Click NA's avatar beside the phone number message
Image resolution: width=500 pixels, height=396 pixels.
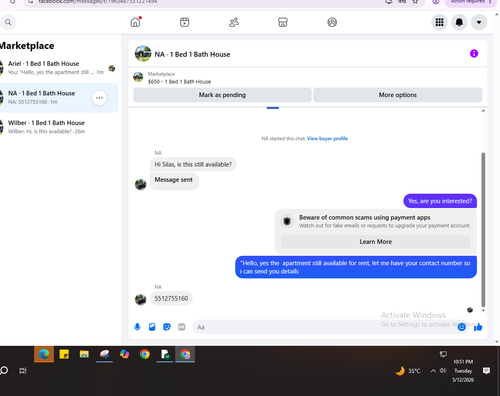(140, 299)
